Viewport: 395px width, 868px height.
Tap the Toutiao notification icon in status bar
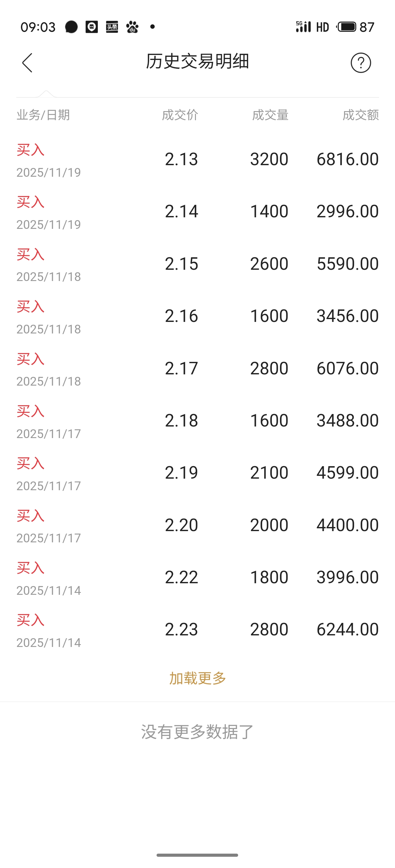point(112,27)
